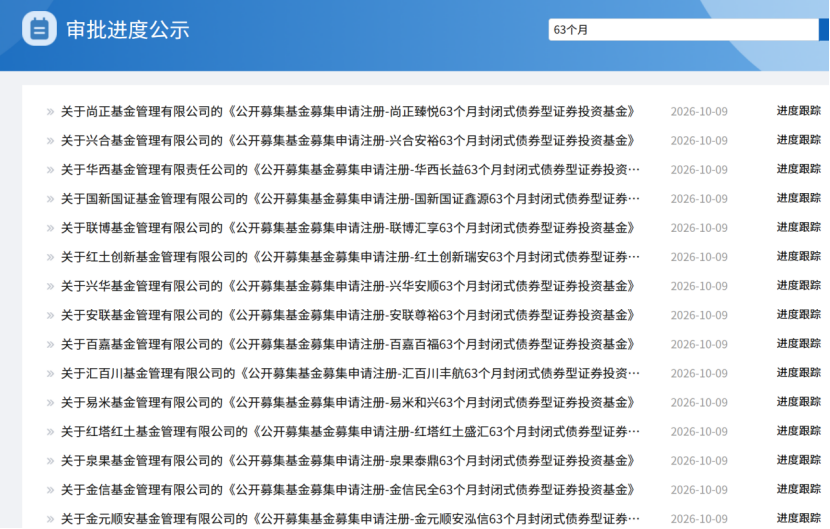Click the 2026-10-09 date in 百嘉基金 row
This screenshot has width=830, height=529.
(x=699, y=345)
